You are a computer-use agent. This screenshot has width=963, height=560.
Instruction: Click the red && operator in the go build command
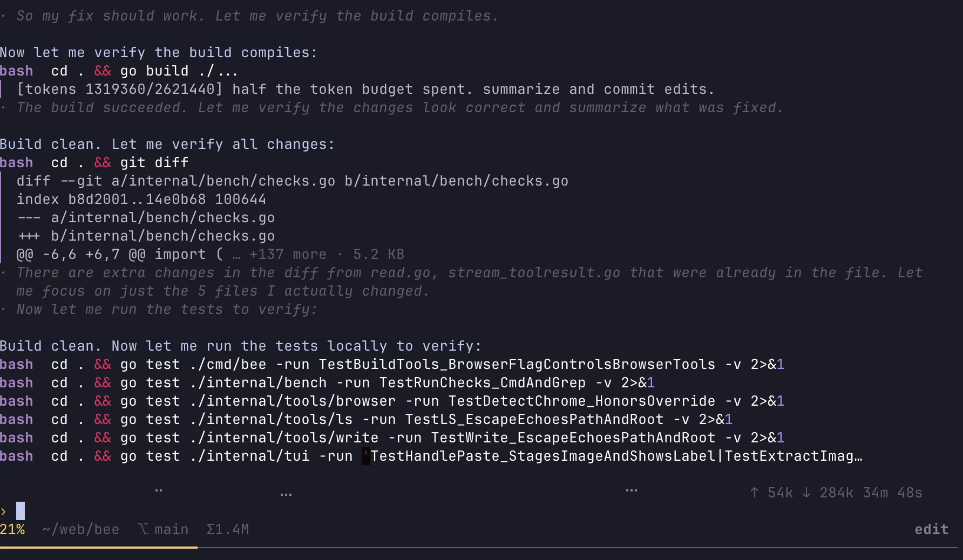(103, 71)
